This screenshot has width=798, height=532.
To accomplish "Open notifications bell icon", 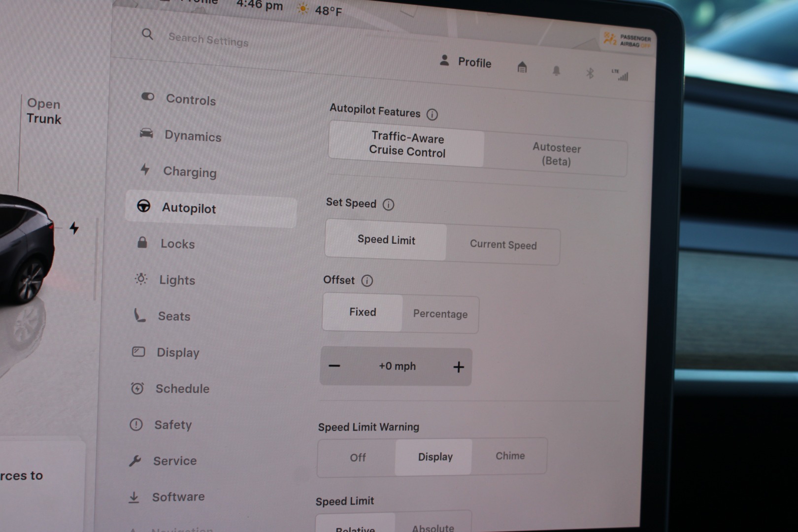I will pyautogui.click(x=556, y=71).
